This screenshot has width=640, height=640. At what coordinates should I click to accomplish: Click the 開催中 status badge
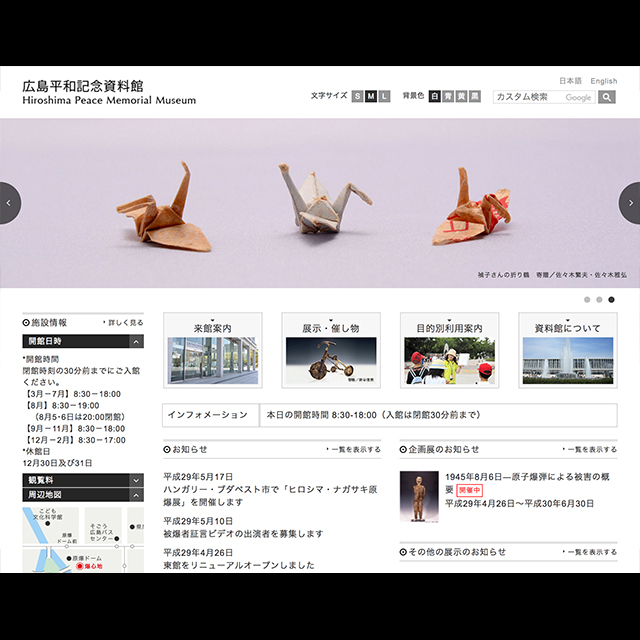pos(469,490)
